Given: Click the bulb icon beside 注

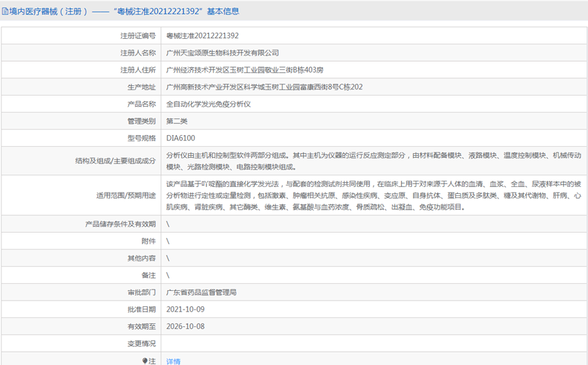Looking at the screenshot, I should coord(145,361).
